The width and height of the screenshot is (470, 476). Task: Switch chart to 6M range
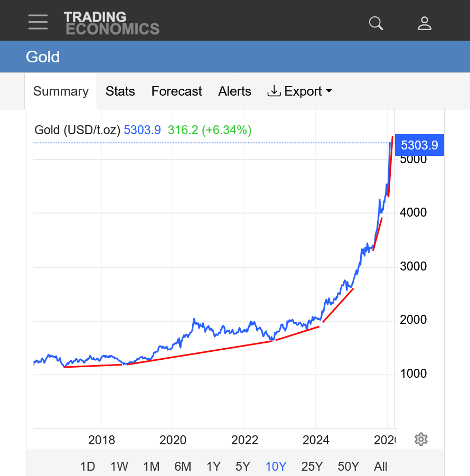183,466
